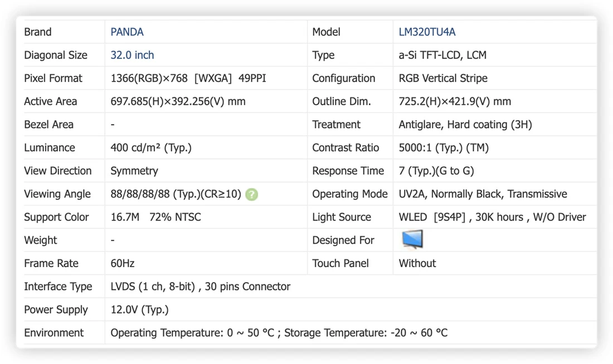This screenshot has height=364, width=613.
Task: Click the Light Source label
Action: [x=341, y=217]
